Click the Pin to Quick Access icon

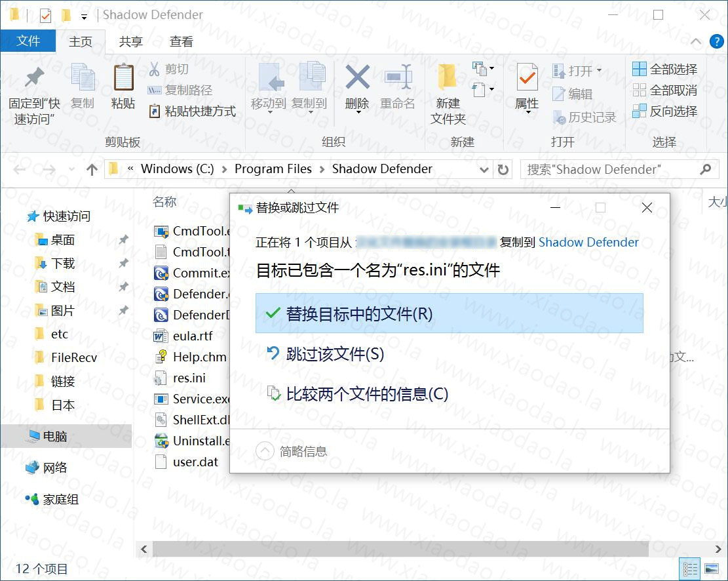(x=34, y=77)
